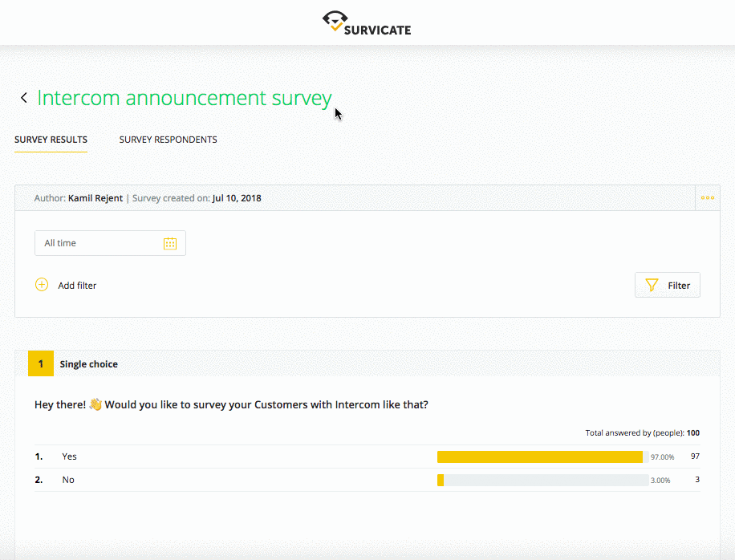Click the Yes answer row

(x=367, y=457)
